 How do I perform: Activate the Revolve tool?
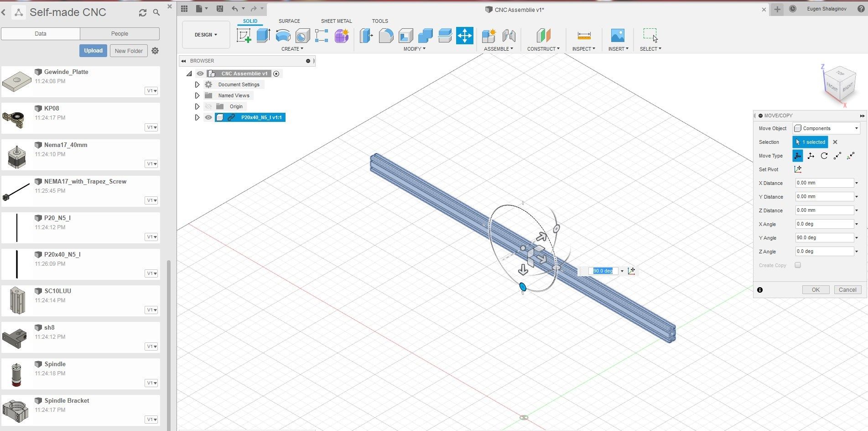click(x=283, y=36)
